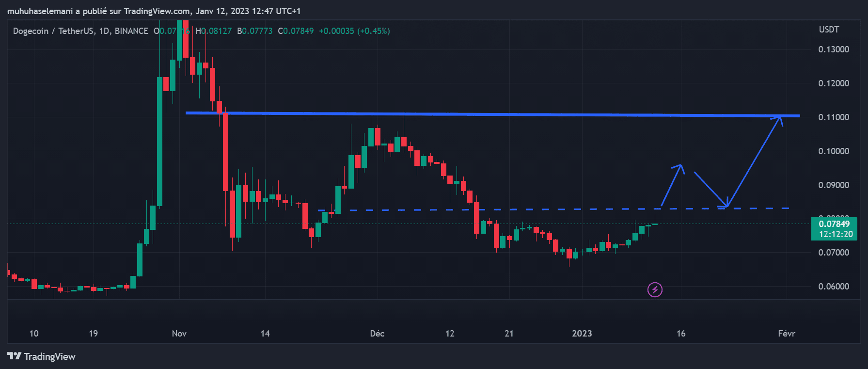Click the low value B0.07773
This screenshot has width=868, height=369.
pos(254,31)
